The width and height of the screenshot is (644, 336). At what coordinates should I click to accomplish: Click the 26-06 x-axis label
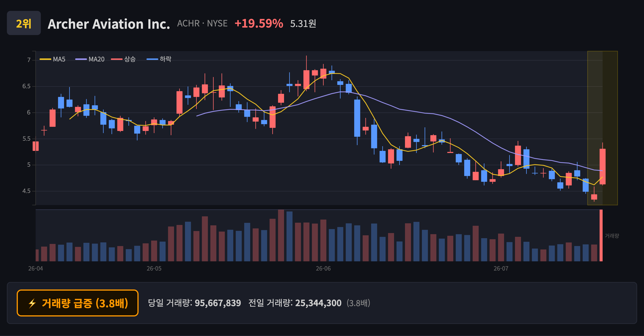coord(323,269)
